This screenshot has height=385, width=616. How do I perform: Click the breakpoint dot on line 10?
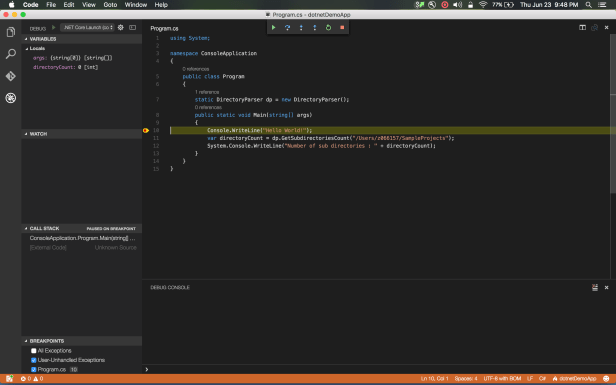pyautogui.click(x=146, y=130)
